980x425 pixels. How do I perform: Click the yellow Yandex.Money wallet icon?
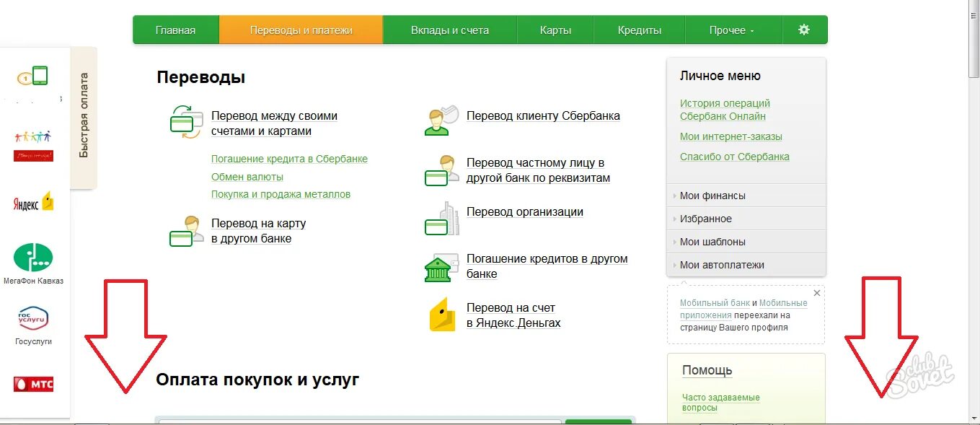click(x=442, y=315)
